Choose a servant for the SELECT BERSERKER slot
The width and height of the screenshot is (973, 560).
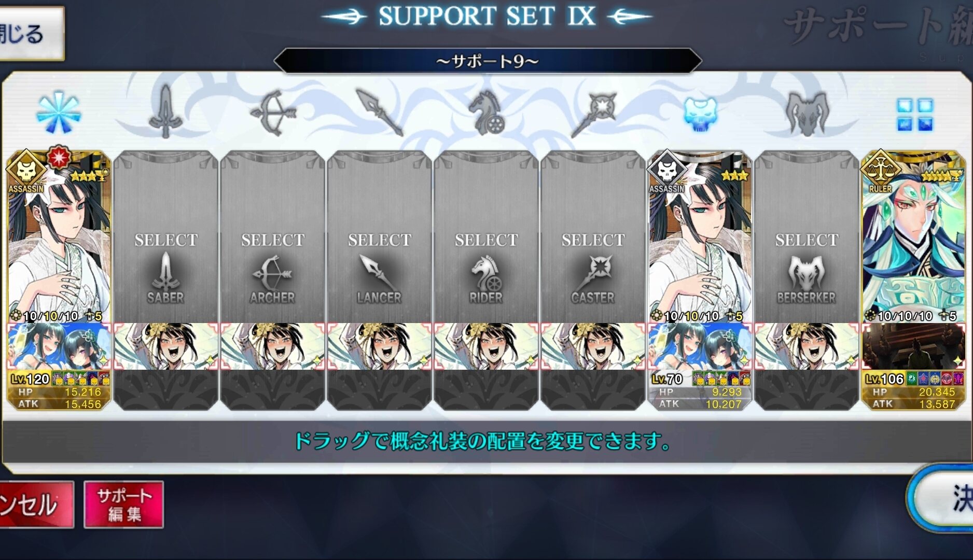[807, 236]
